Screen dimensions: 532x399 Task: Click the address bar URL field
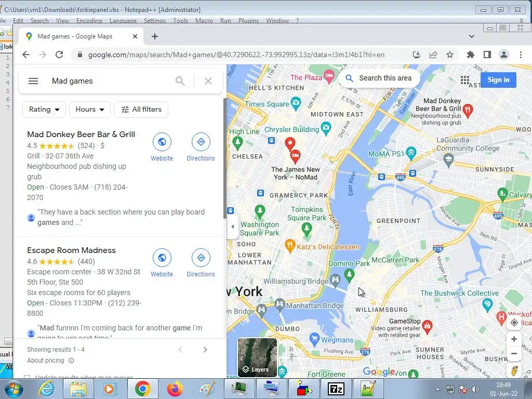(236, 55)
